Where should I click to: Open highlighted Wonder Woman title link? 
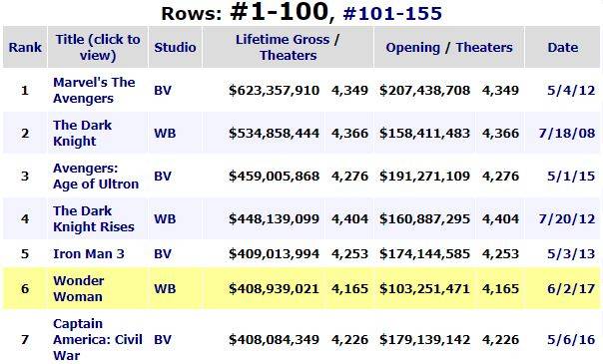coord(79,289)
